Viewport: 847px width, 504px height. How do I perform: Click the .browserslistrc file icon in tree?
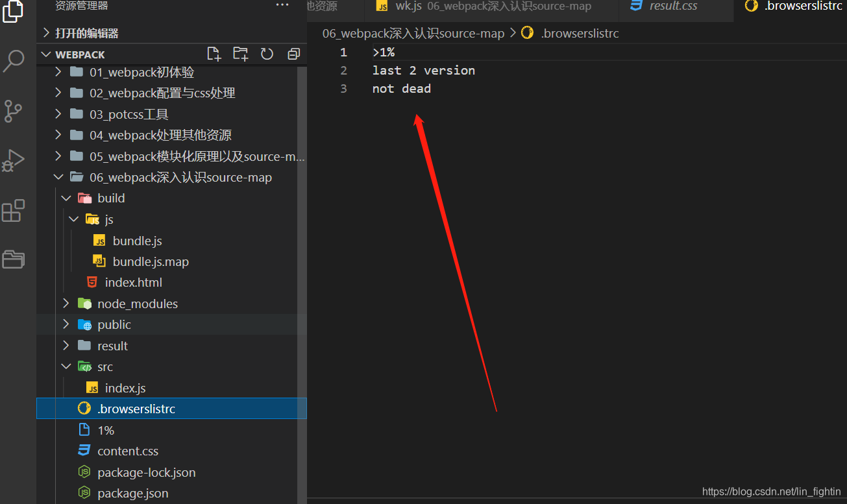click(x=84, y=409)
